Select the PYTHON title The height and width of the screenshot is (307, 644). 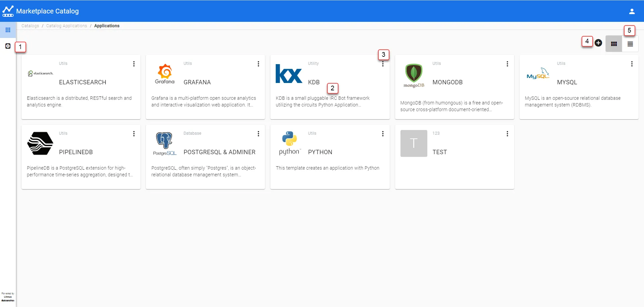coord(320,152)
